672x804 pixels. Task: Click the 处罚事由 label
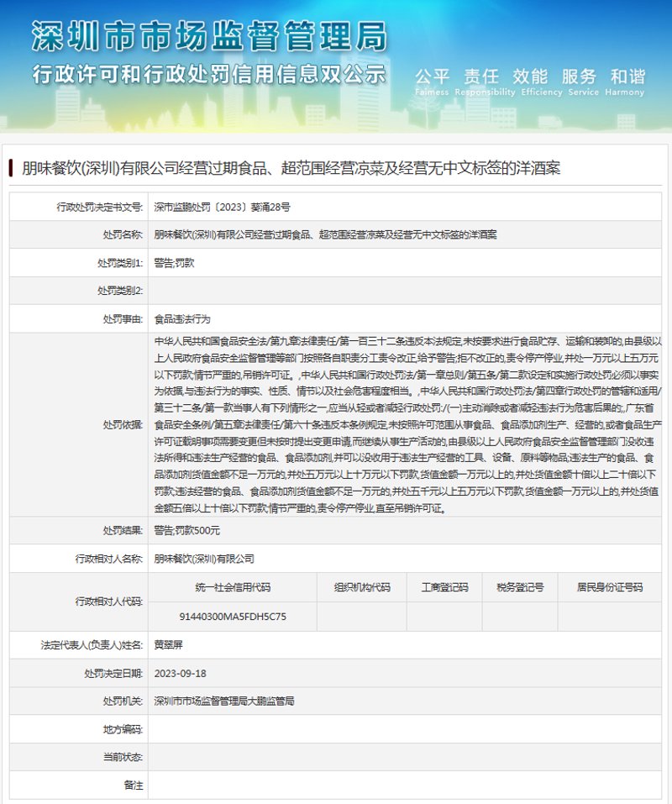point(123,319)
